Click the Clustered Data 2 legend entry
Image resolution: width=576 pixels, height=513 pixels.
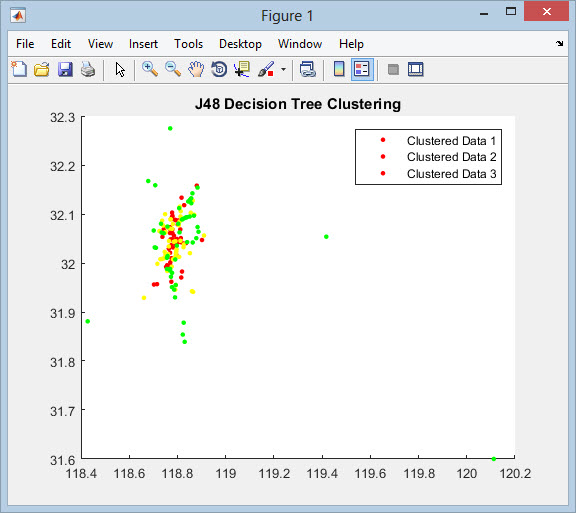438,157
